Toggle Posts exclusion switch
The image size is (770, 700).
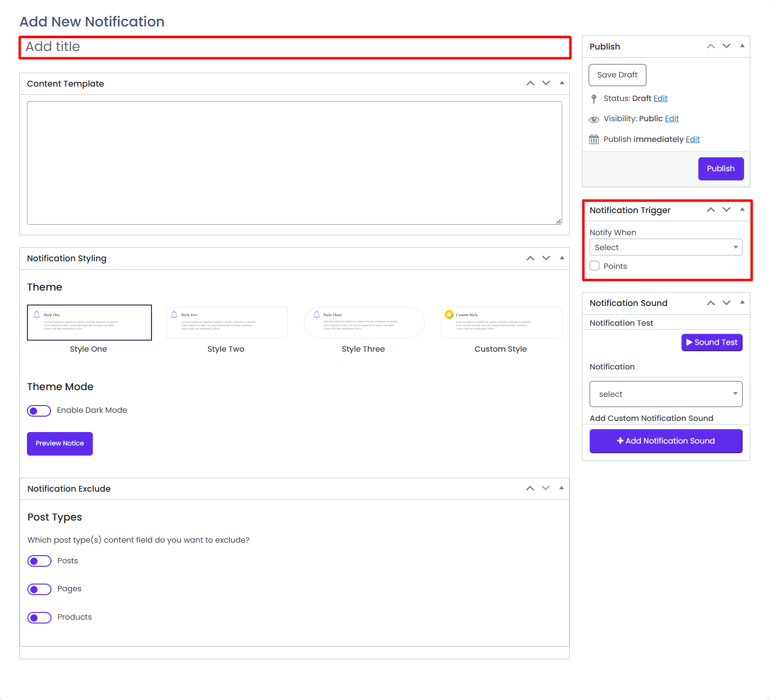pos(39,561)
